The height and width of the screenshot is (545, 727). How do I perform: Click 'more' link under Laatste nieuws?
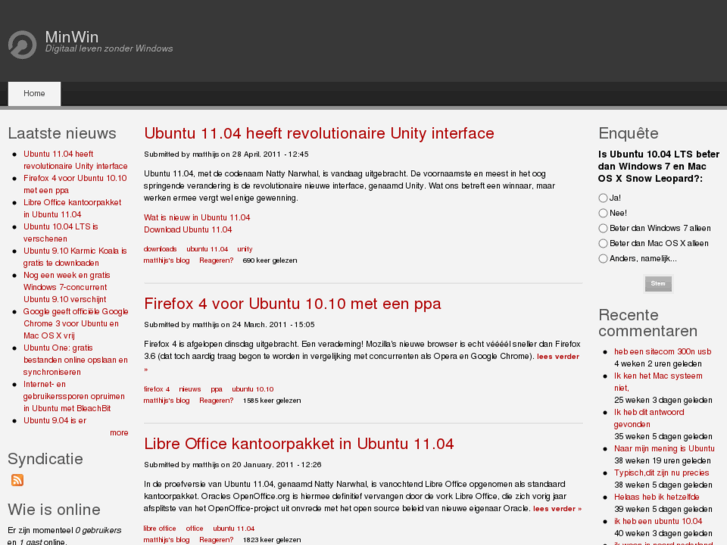click(119, 433)
